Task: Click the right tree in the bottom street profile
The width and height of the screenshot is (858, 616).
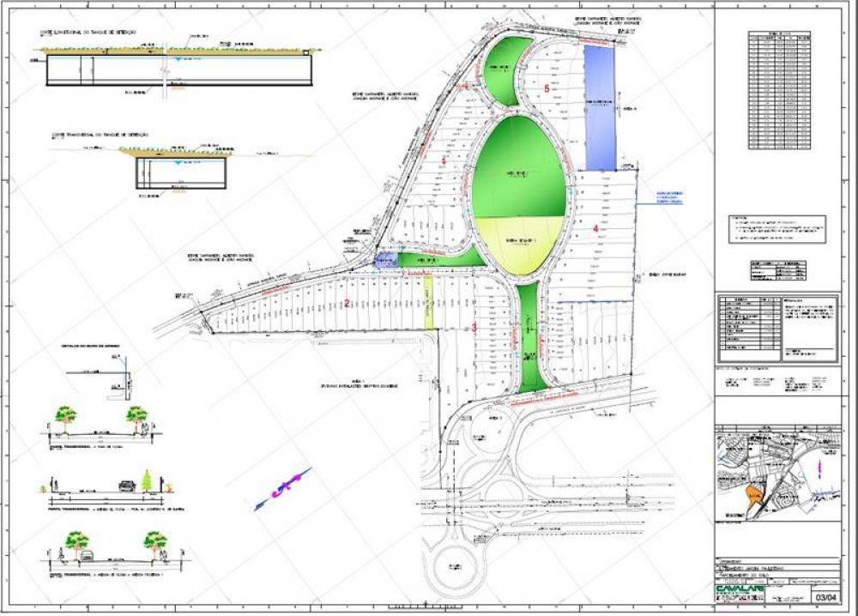Action: pyautogui.click(x=155, y=542)
